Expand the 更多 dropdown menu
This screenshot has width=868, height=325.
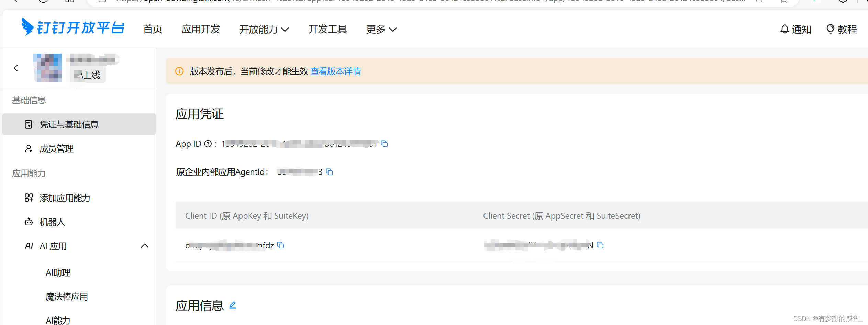click(x=381, y=29)
